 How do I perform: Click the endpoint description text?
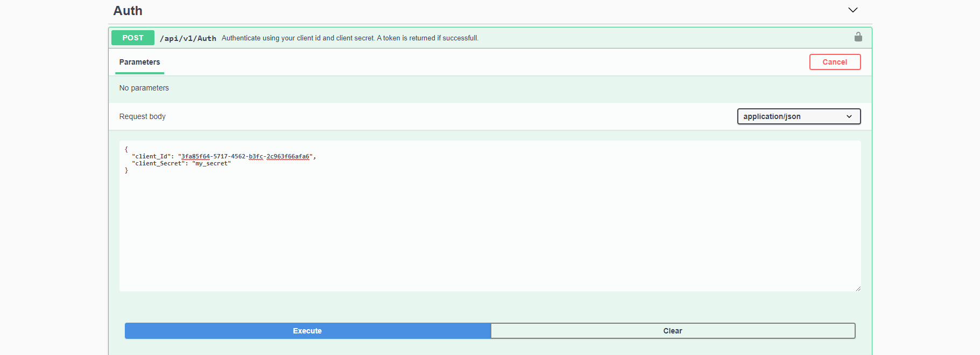pyautogui.click(x=349, y=38)
